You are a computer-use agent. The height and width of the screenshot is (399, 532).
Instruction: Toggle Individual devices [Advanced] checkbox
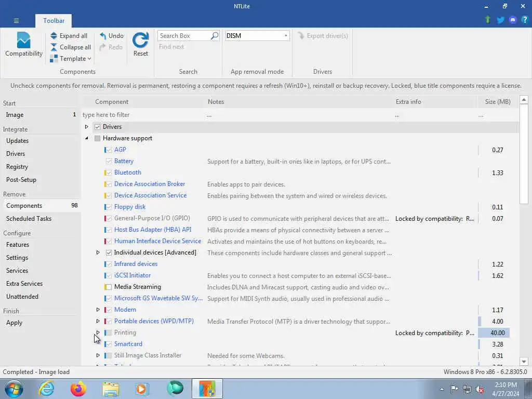109,253
